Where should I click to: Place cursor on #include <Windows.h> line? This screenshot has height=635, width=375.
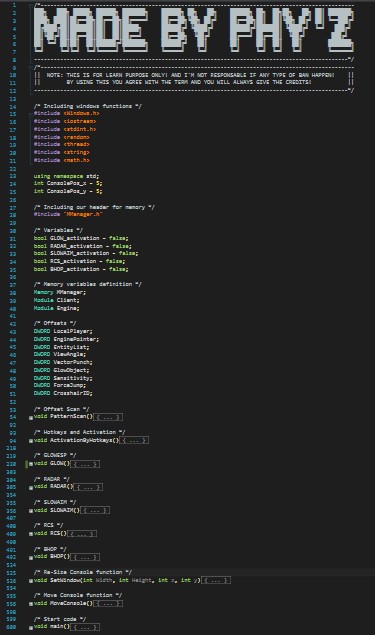pos(66,113)
